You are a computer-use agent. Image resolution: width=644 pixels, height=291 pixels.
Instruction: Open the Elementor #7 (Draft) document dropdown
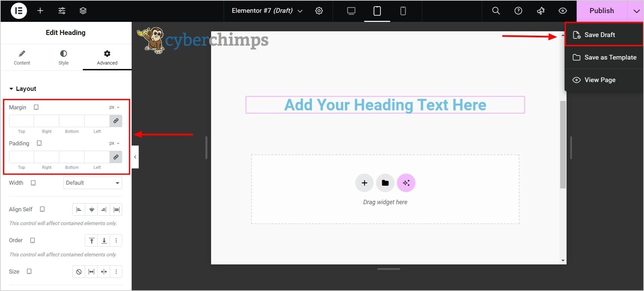pyautogui.click(x=267, y=11)
